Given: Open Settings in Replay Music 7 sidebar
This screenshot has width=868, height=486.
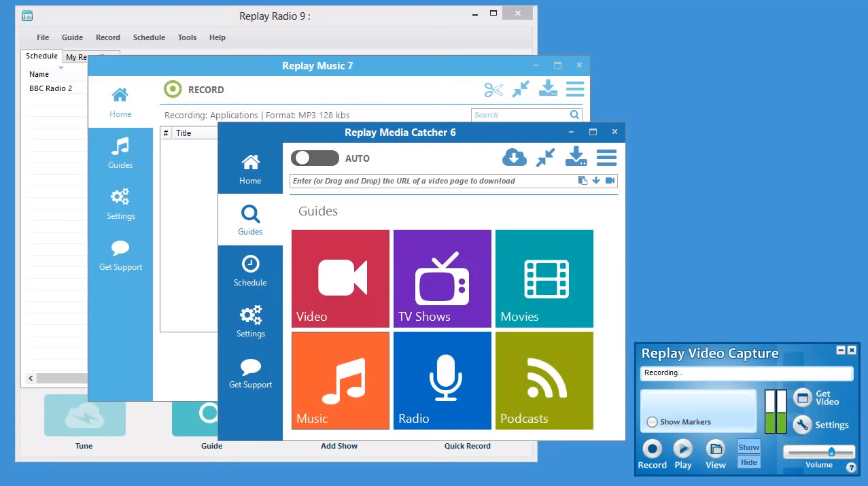Looking at the screenshot, I should (120, 204).
